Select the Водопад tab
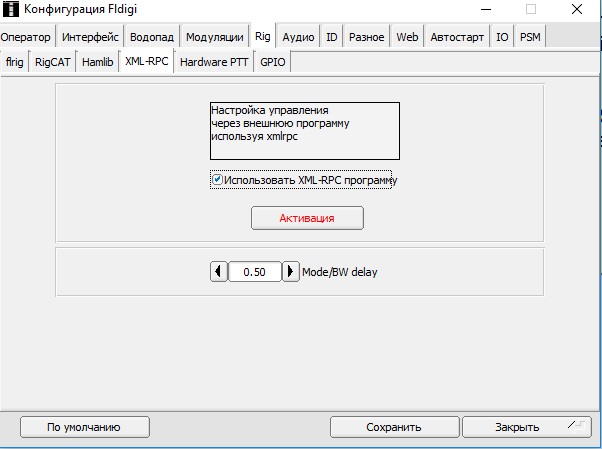 pos(153,37)
